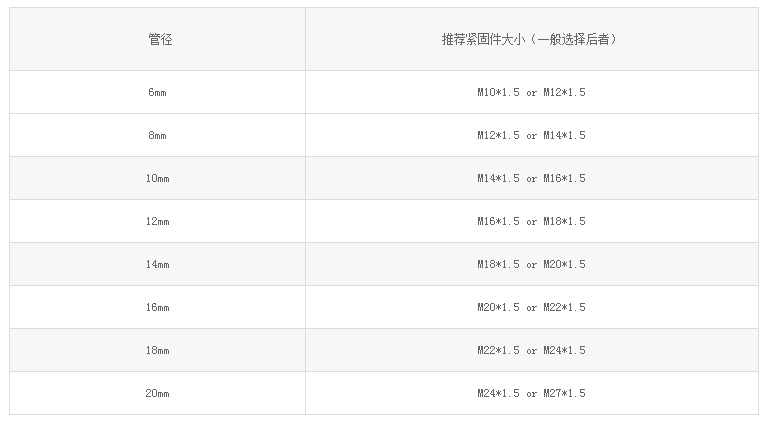Click the M27*1.5 text in the table
Viewport: 769px width, 424px height.
(564, 393)
